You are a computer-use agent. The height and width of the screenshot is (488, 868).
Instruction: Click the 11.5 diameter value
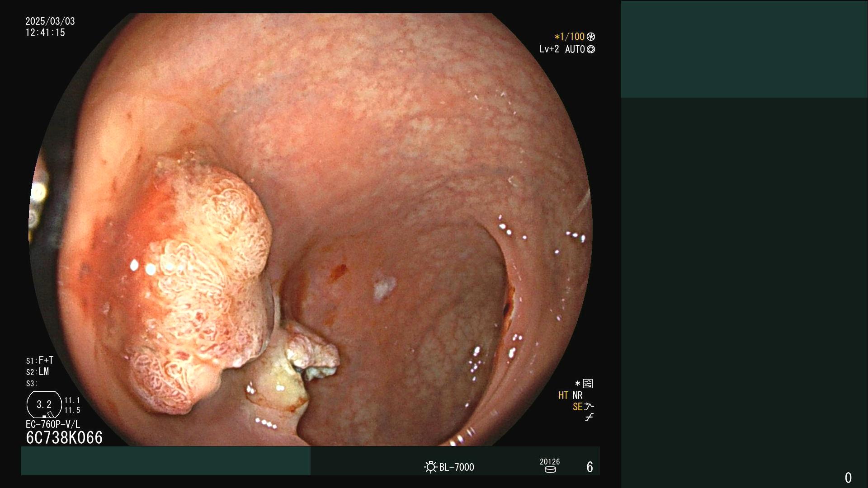[x=72, y=410]
